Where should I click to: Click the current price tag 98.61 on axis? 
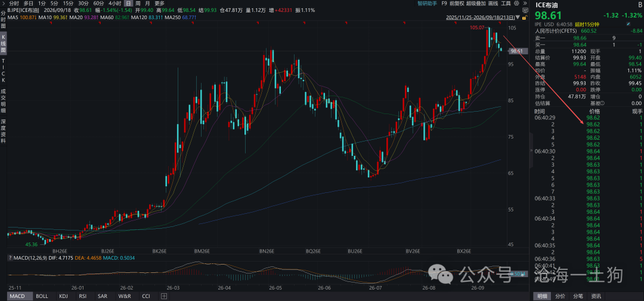click(x=517, y=51)
